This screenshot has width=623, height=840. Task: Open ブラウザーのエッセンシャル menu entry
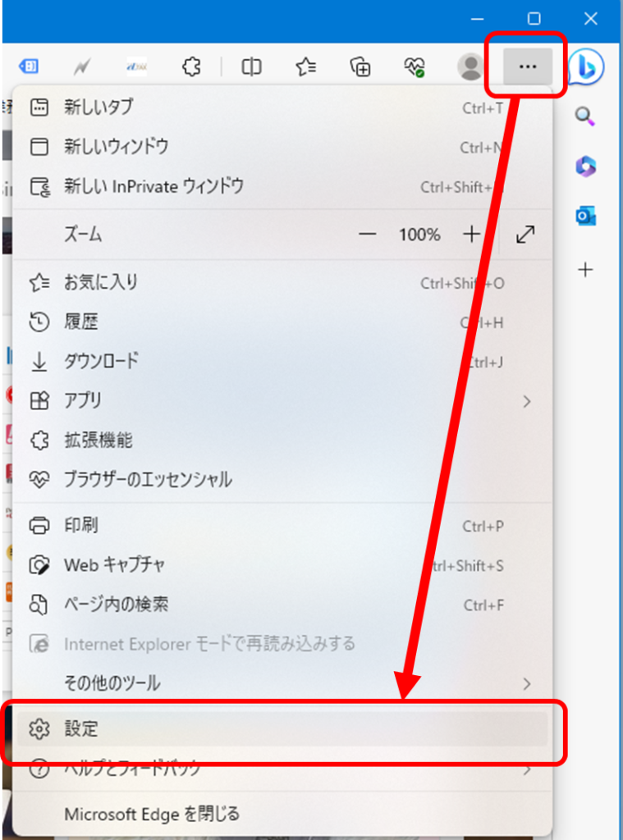pos(282,479)
